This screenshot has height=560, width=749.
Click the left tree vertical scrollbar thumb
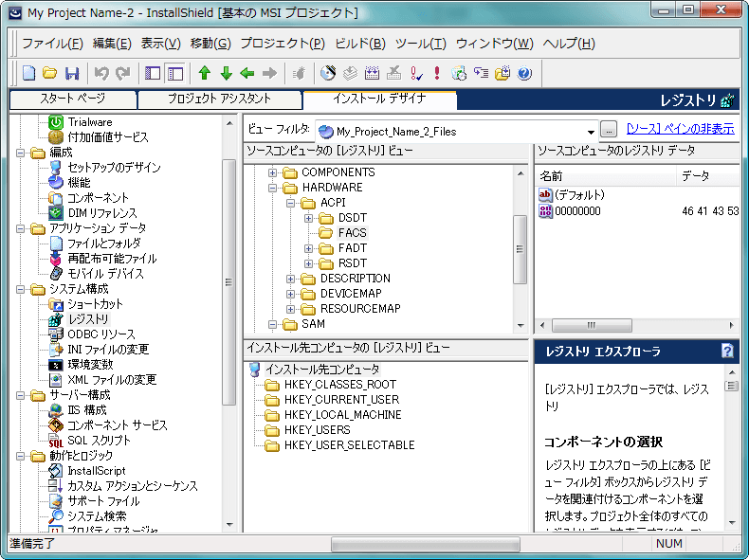[228, 282]
